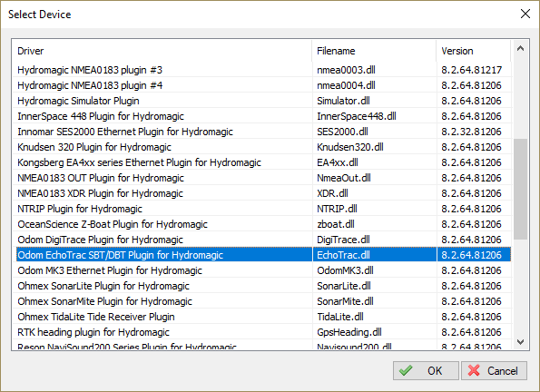This screenshot has width=540, height=392.
Task: Click the Cancel button
Action: [494, 370]
